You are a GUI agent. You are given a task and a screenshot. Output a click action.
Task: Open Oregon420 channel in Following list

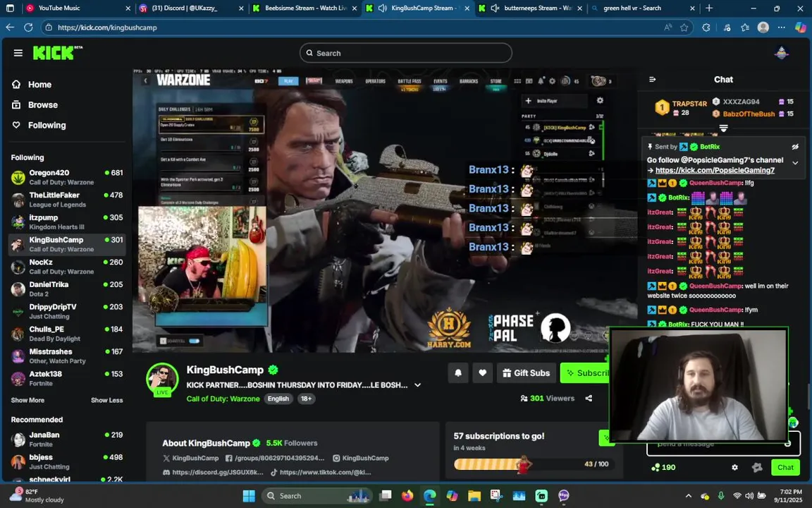click(67, 177)
